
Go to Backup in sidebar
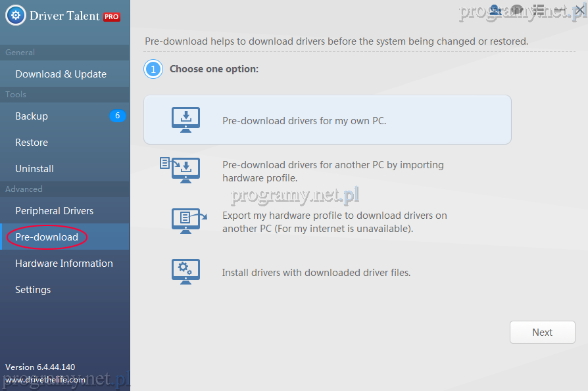coord(32,116)
